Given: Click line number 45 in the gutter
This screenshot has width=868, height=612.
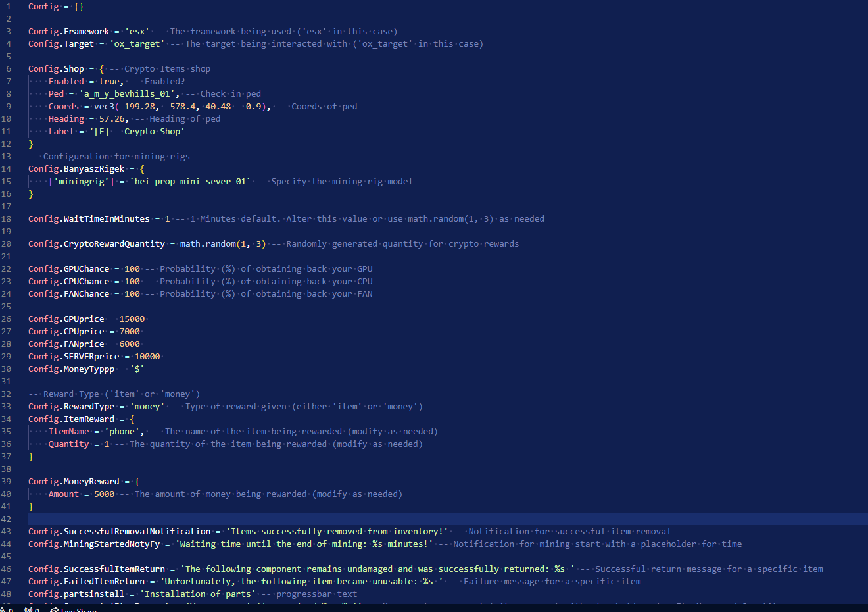Looking at the screenshot, I should tap(6, 557).
